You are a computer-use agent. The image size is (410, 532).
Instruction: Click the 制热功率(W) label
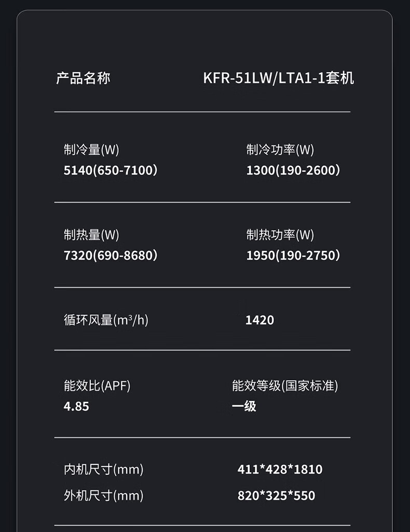click(x=280, y=235)
